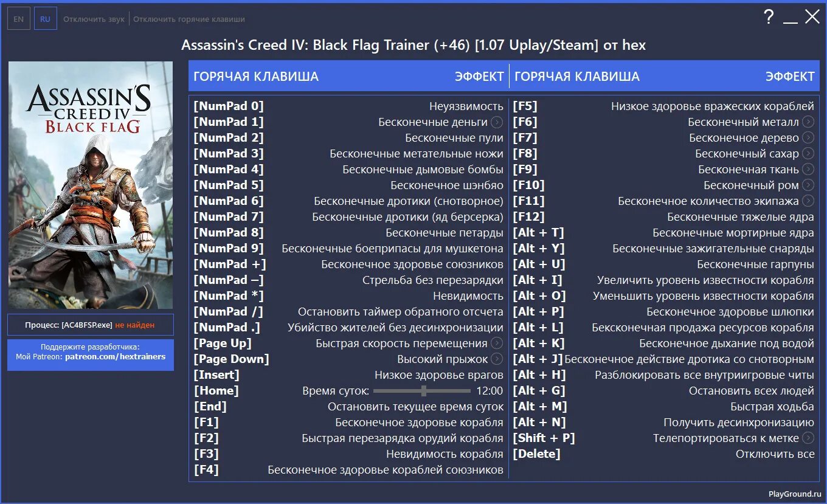Toggle Бесконечное шэнбяо cheat
This screenshot has width=827, height=504.
point(447,185)
